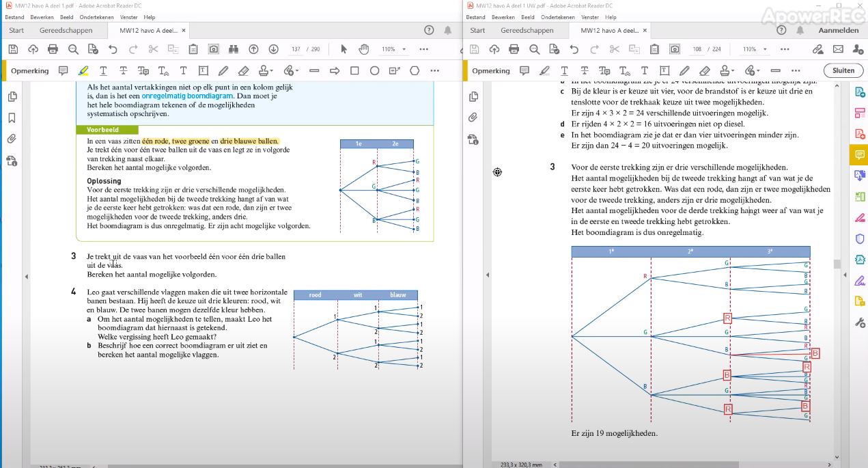The image size is (868, 468).
Task: Open help question mark in left window
Action: pos(429,30)
